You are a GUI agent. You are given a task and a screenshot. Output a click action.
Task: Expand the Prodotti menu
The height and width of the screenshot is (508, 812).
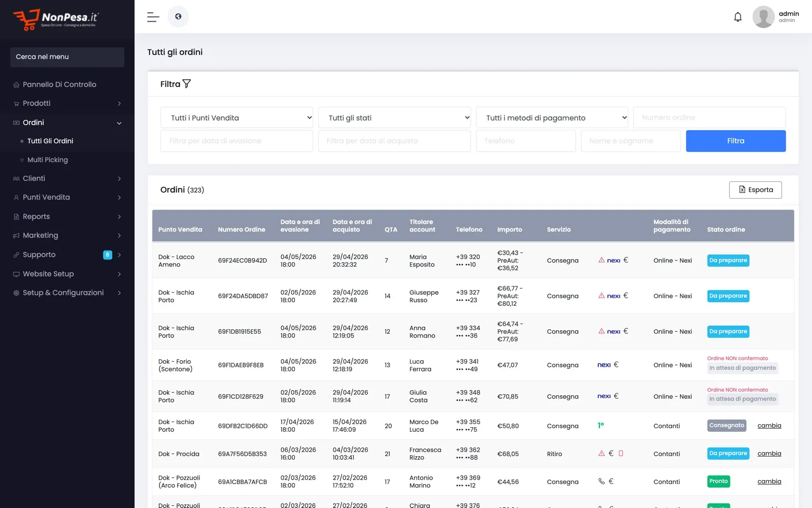[x=67, y=104]
